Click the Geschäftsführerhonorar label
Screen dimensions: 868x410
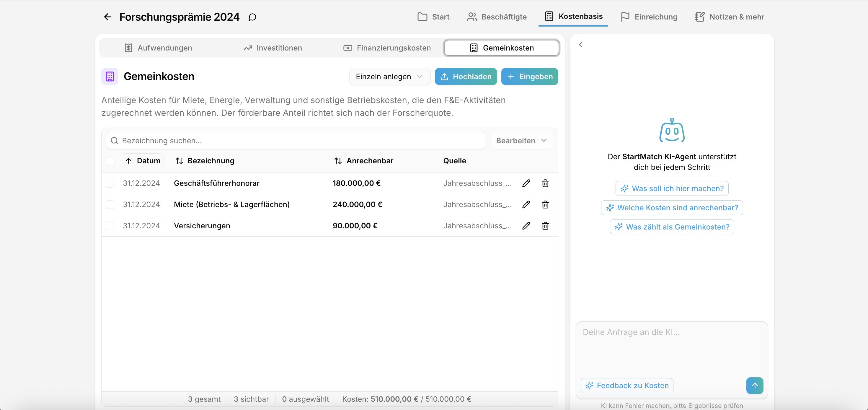pos(217,183)
